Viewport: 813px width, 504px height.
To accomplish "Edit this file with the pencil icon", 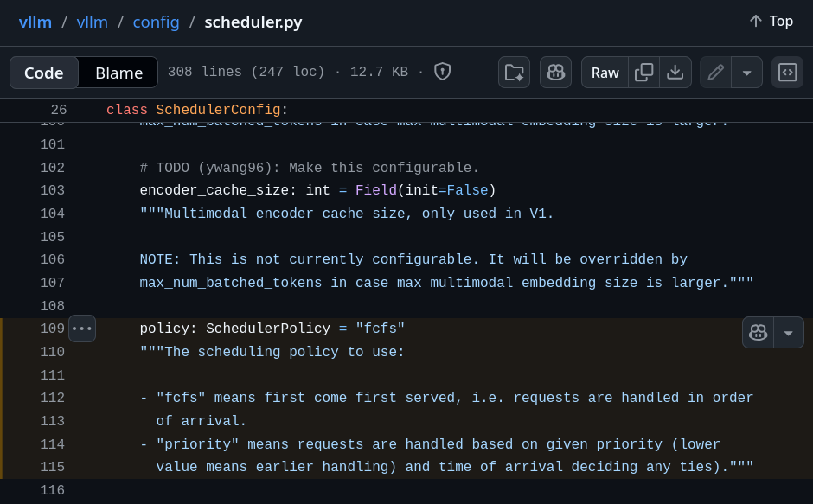I will tap(715, 72).
